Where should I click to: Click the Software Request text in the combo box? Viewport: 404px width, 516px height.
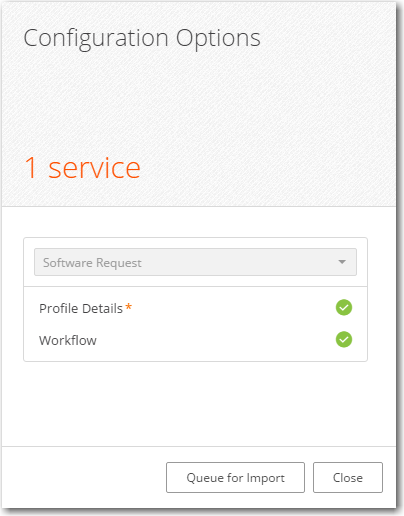coord(92,263)
